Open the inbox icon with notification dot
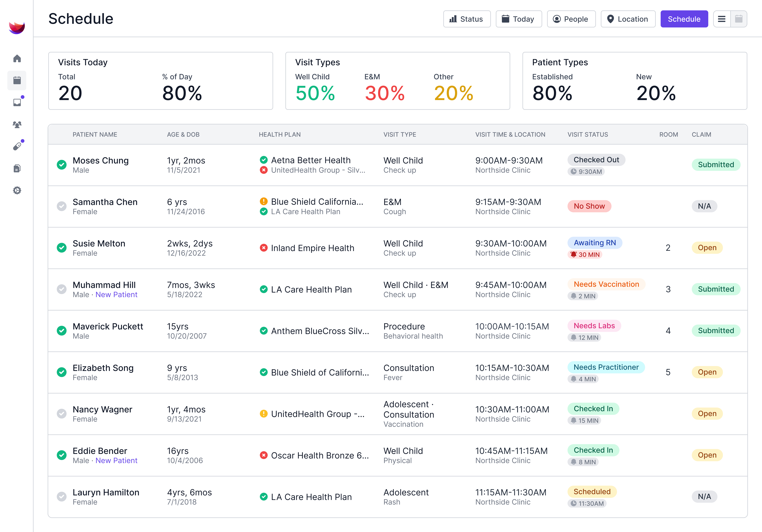 tap(17, 102)
